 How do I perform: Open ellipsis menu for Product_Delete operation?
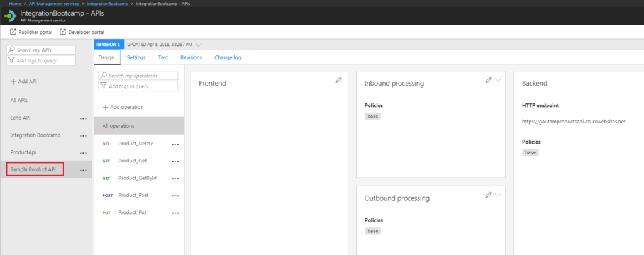coord(175,144)
